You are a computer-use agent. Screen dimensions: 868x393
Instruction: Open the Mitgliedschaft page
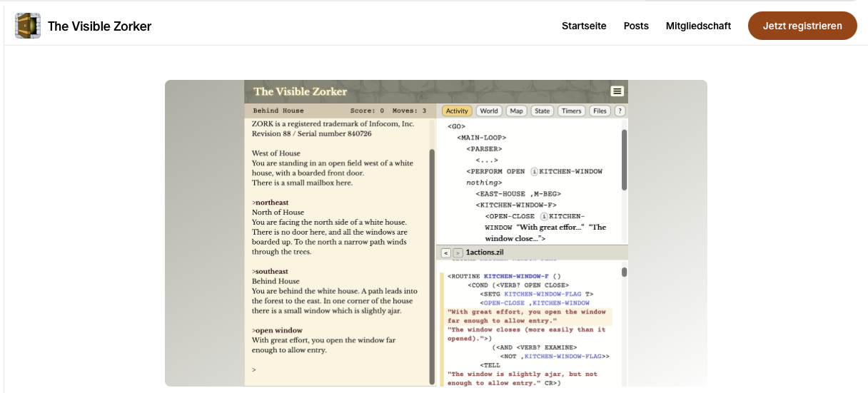[x=698, y=26]
